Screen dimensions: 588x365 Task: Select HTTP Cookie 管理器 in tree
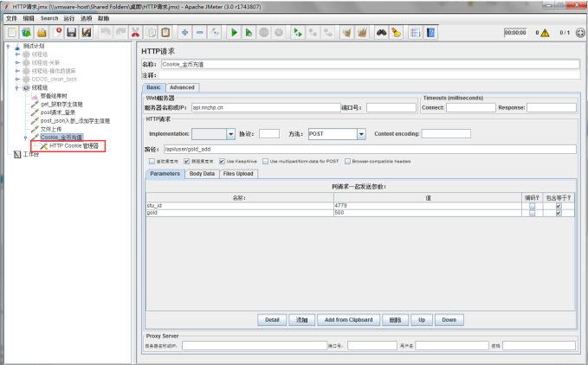[74, 145]
